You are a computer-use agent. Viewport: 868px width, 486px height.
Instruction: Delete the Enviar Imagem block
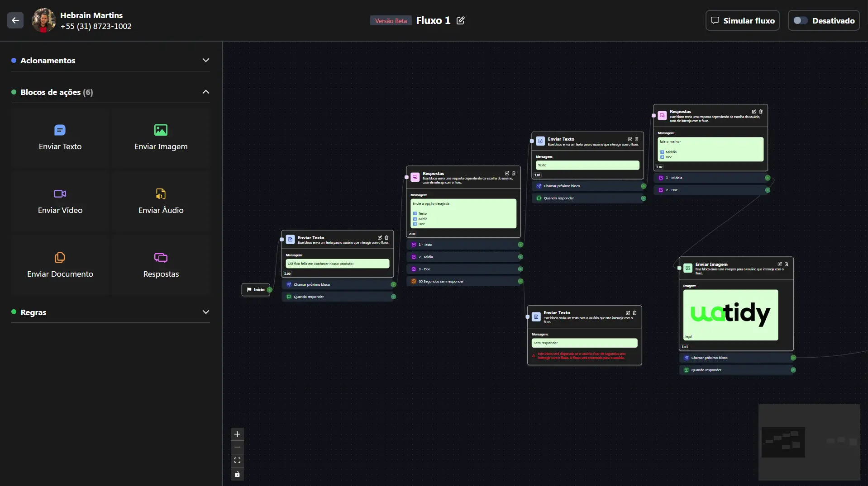click(x=787, y=264)
